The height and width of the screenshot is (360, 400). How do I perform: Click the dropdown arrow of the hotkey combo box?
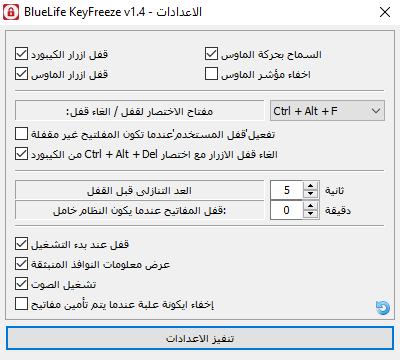click(376, 111)
